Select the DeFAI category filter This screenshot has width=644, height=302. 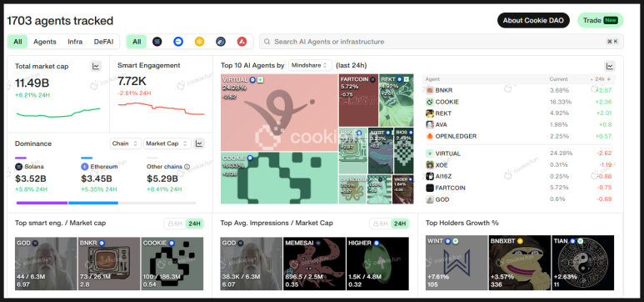103,42
